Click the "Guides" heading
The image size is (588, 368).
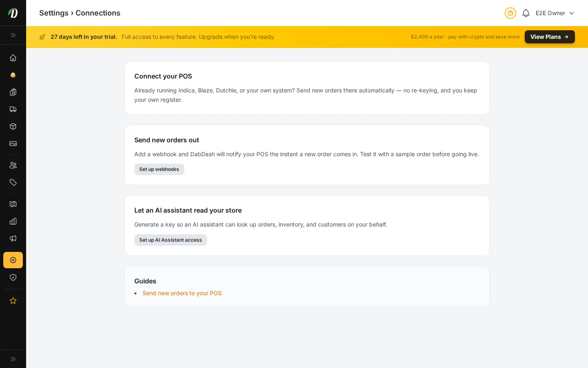145,281
